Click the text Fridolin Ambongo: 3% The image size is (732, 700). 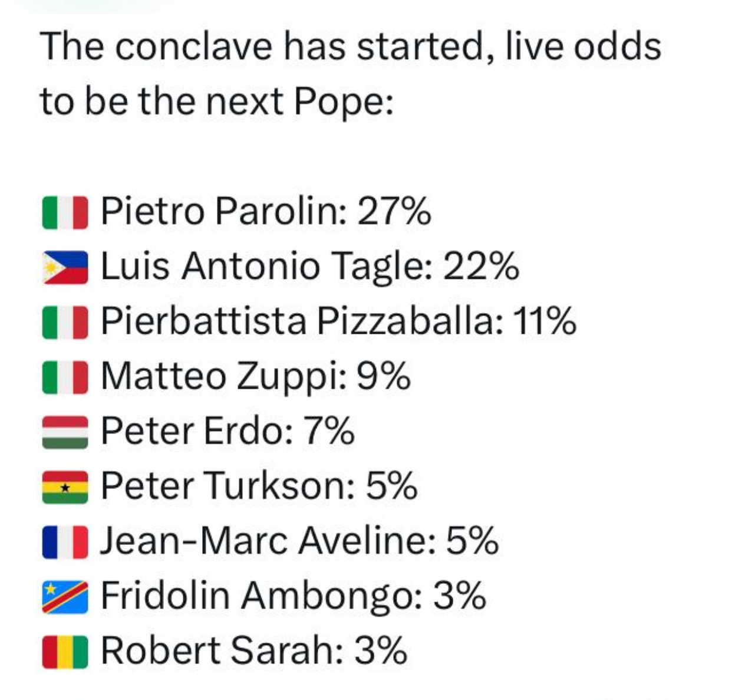[294, 596]
